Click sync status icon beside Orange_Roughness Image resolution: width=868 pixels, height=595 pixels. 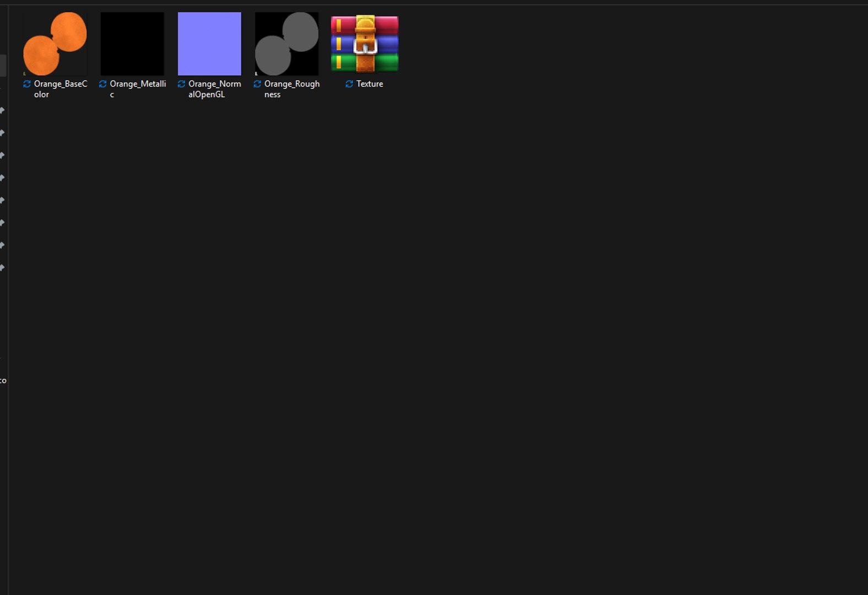(257, 84)
